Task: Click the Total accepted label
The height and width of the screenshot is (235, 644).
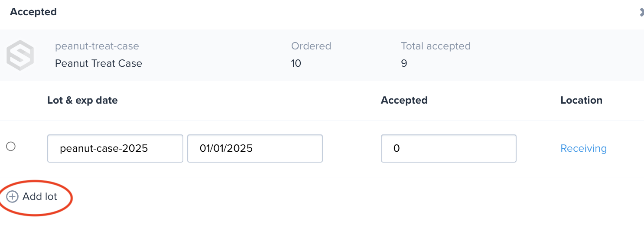Action: click(436, 46)
